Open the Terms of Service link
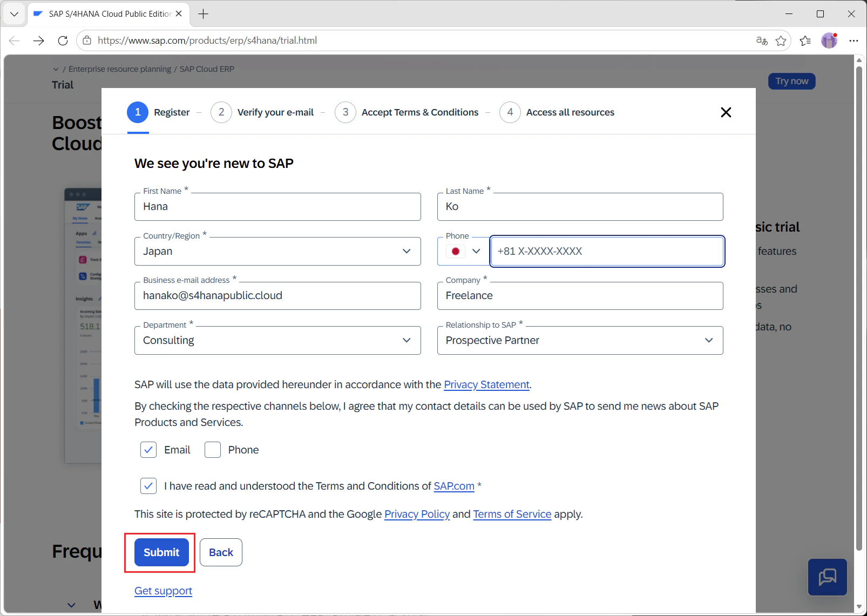The height and width of the screenshot is (616, 867). pyautogui.click(x=512, y=514)
